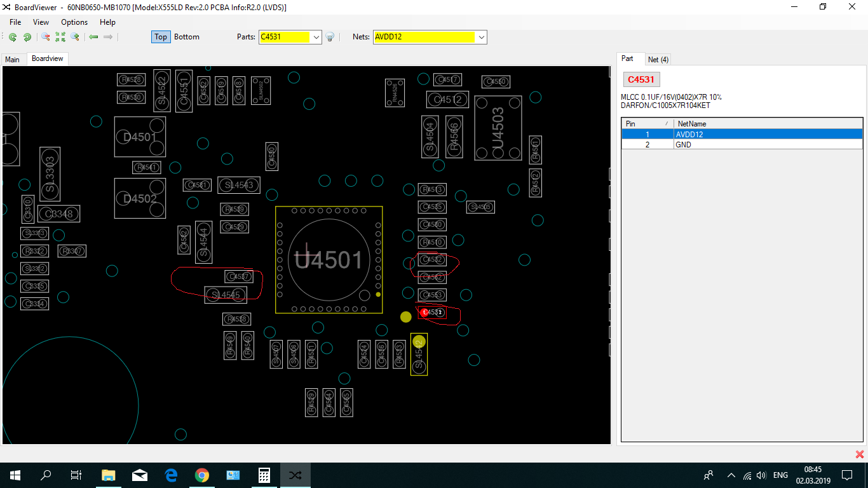Screen dimensions: 868x488
Task: Click the zoom out magnifier icon
Action: [x=46, y=37]
